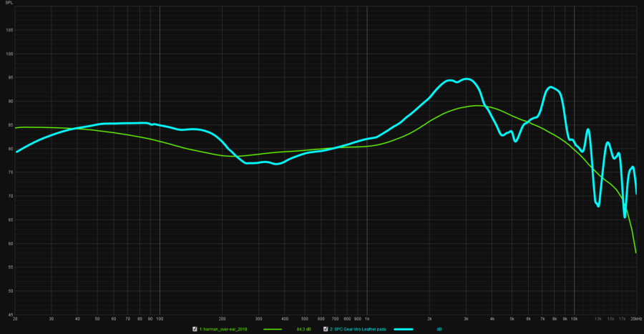Click the 105 SPL axis value

[x=9, y=30]
